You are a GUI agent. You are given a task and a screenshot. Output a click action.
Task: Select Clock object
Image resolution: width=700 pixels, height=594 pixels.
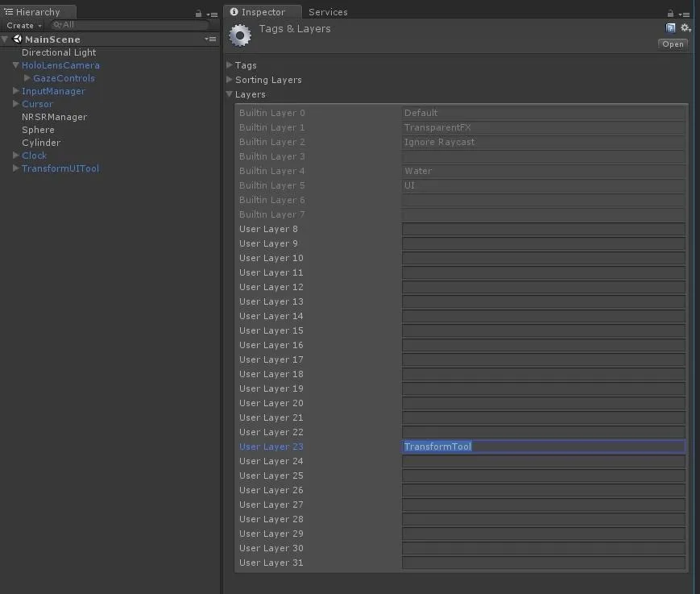coord(34,156)
